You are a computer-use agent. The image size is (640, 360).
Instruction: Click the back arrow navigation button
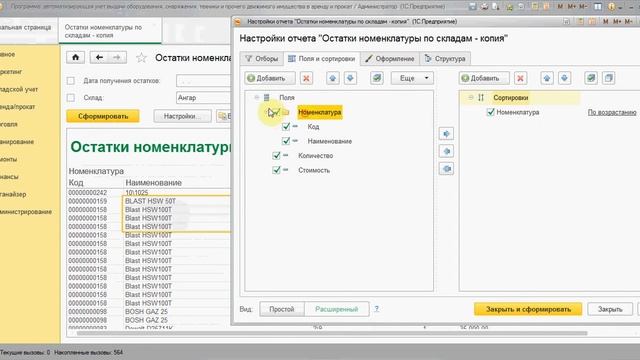click(x=99, y=58)
